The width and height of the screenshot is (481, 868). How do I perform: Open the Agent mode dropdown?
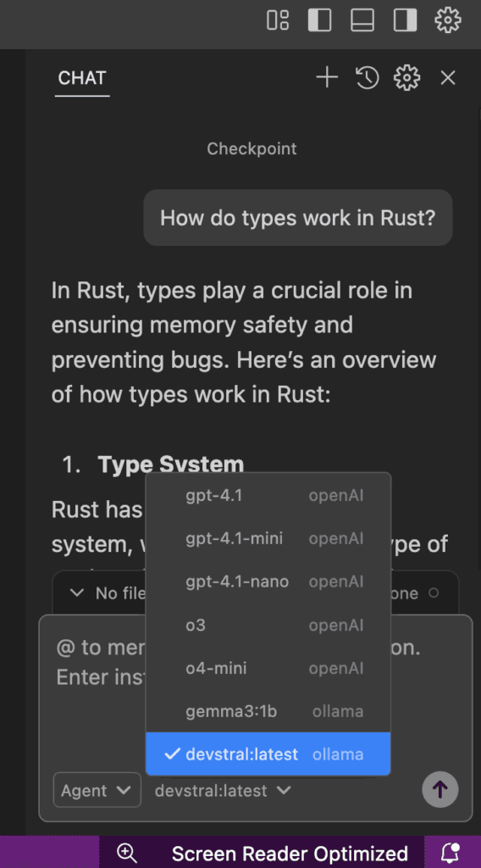(97, 790)
